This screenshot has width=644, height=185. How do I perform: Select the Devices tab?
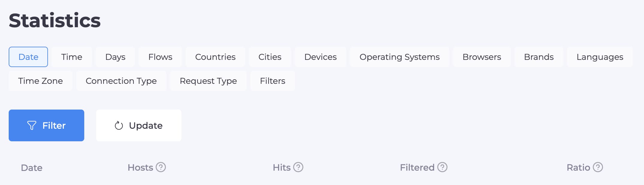321,57
